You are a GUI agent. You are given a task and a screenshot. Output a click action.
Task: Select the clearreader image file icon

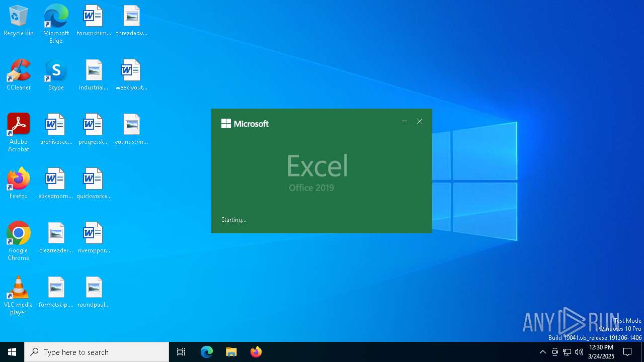(x=56, y=238)
